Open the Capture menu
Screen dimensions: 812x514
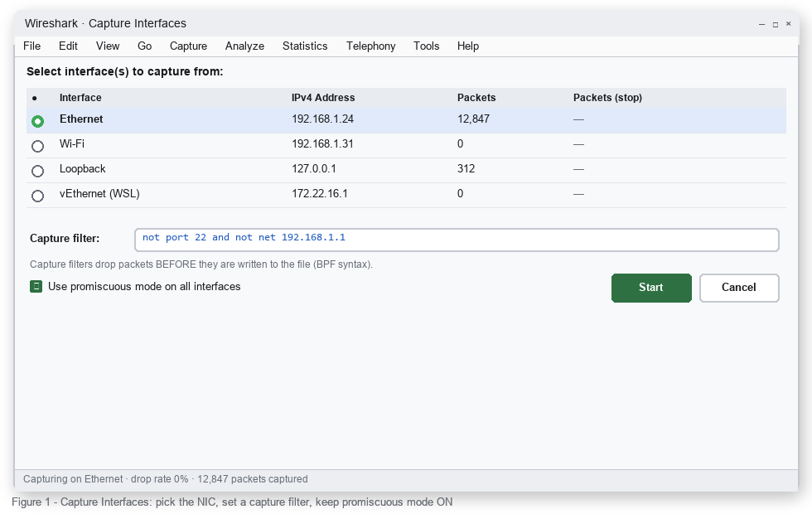[189, 46]
